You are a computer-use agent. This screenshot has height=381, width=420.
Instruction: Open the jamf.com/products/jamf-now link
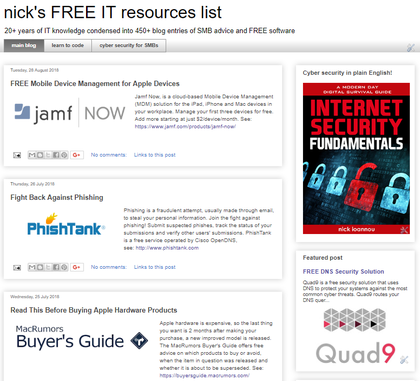pos(185,127)
